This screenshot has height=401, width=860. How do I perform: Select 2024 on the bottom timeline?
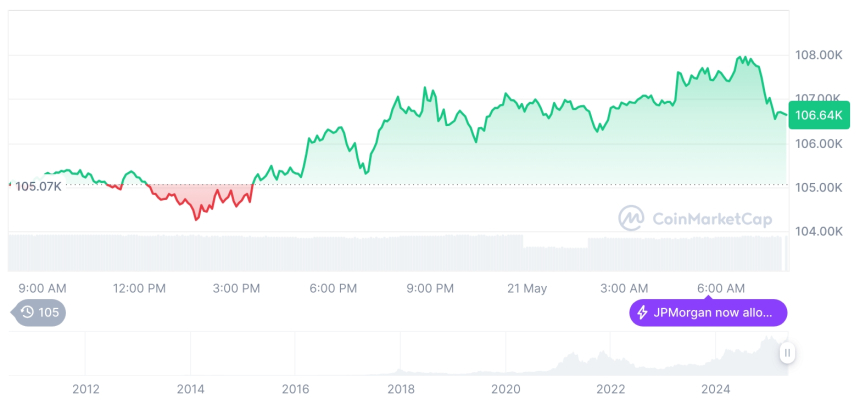pyautogui.click(x=716, y=389)
